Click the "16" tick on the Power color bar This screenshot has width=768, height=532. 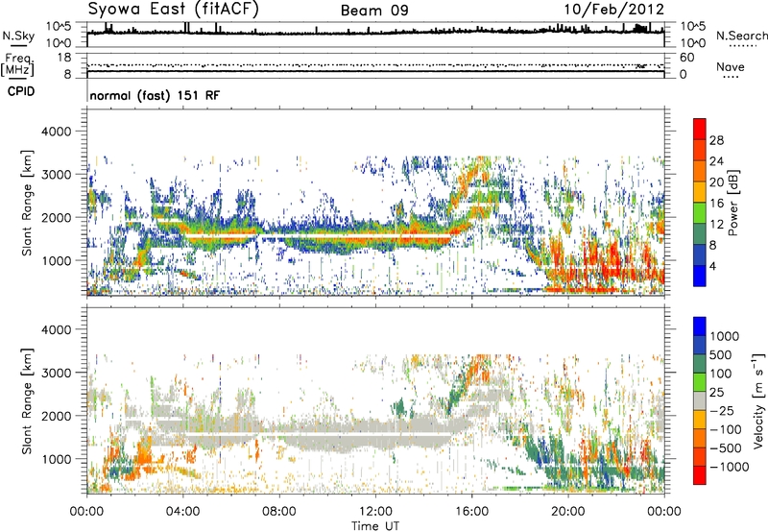[x=716, y=204]
